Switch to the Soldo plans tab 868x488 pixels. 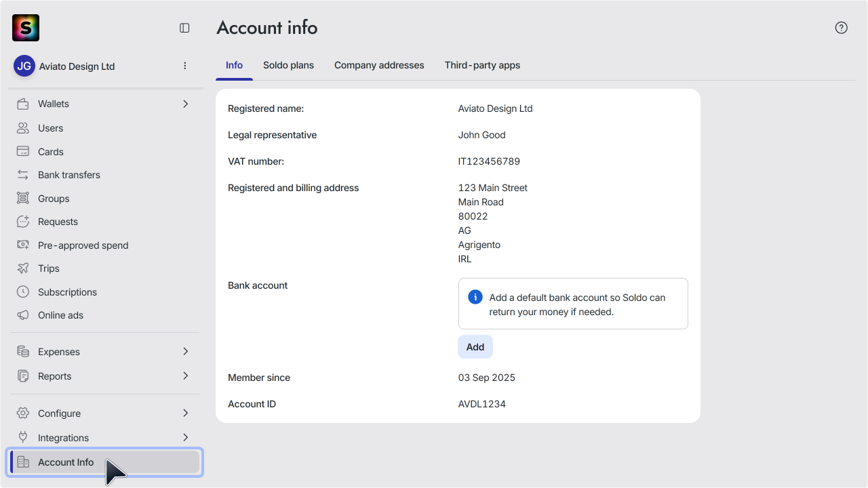click(288, 66)
